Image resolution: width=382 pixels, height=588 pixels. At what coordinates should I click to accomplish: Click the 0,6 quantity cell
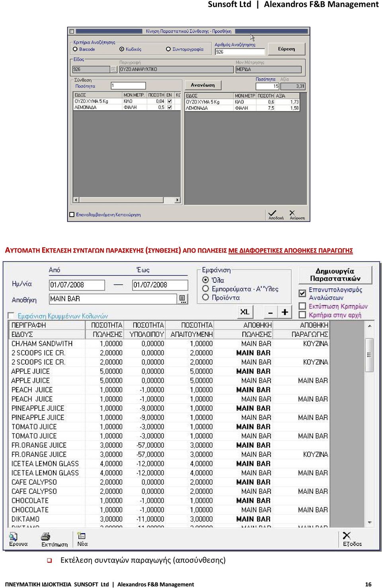click(x=265, y=102)
